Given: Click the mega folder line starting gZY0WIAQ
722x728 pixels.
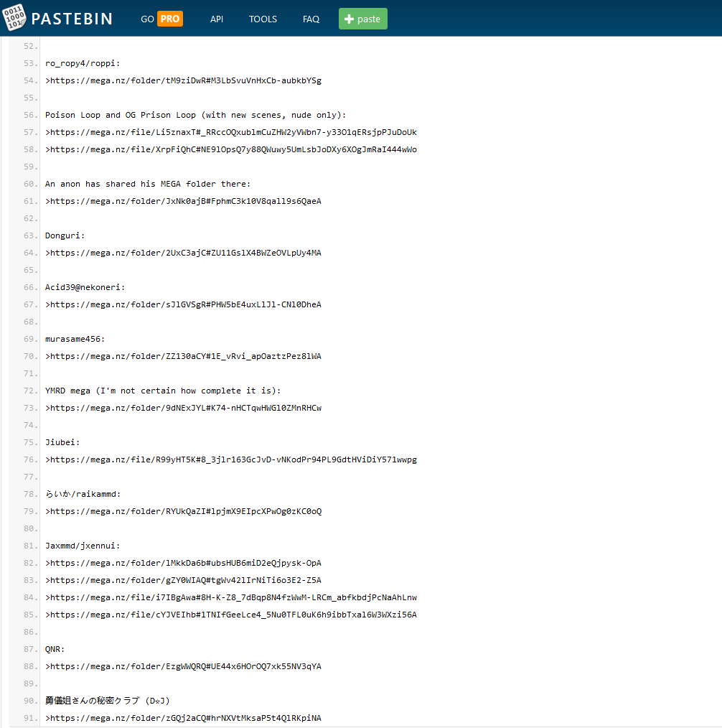Looking at the screenshot, I should [x=183, y=580].
